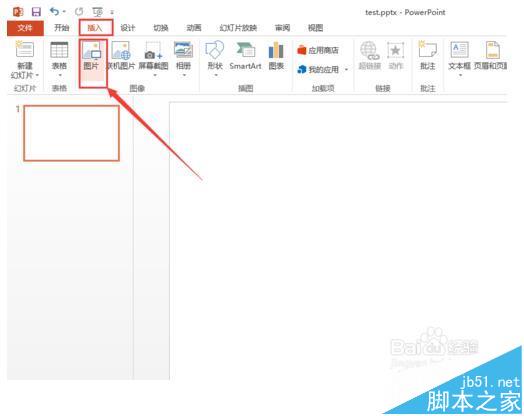Expand the 屏幕截图 dropdown arrow
This screenshot has height=416, width=524.
[155, 75]
